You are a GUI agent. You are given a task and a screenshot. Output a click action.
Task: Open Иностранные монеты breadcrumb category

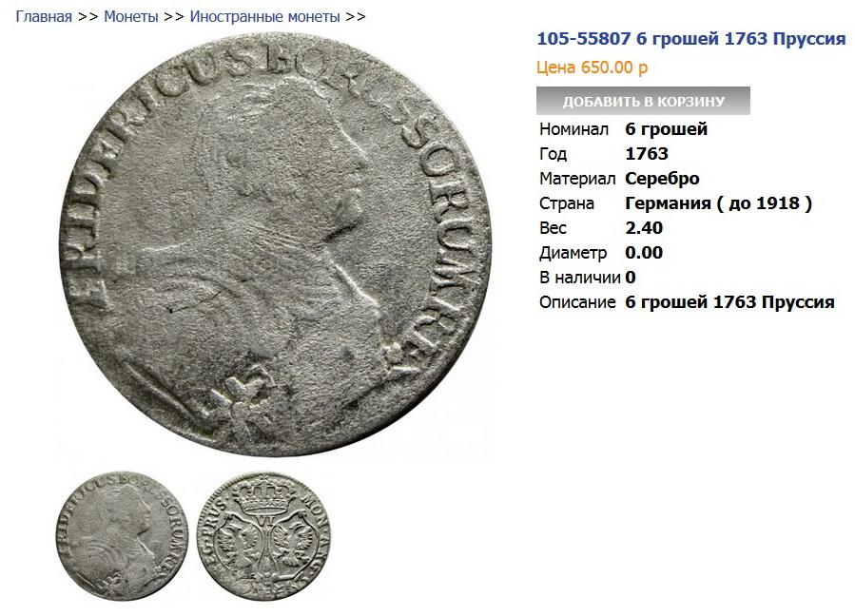(x=264, y=17)
